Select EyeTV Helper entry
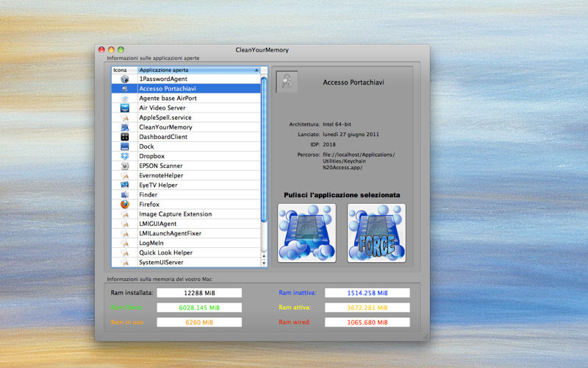The image size is (588, 368). (x=186, y=185)
